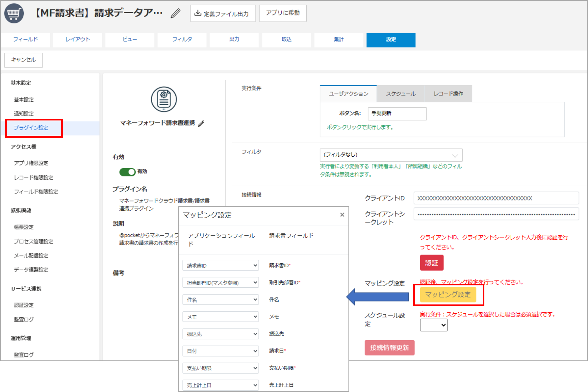This screenshot has width=588, height=392.
Task: Click the クライアントシークレット input field
Action: pos(496,214)
